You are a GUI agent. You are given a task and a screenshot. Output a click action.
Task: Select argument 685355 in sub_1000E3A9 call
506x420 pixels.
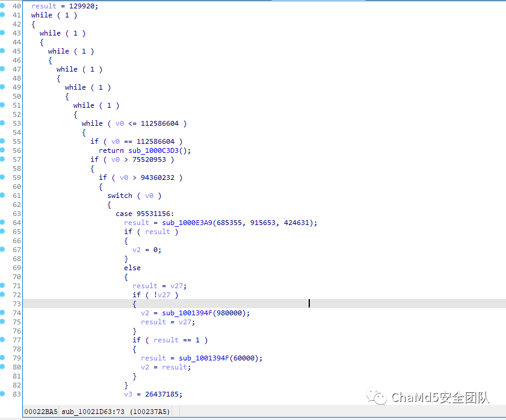pyautogui.click(x=229, y=223)
